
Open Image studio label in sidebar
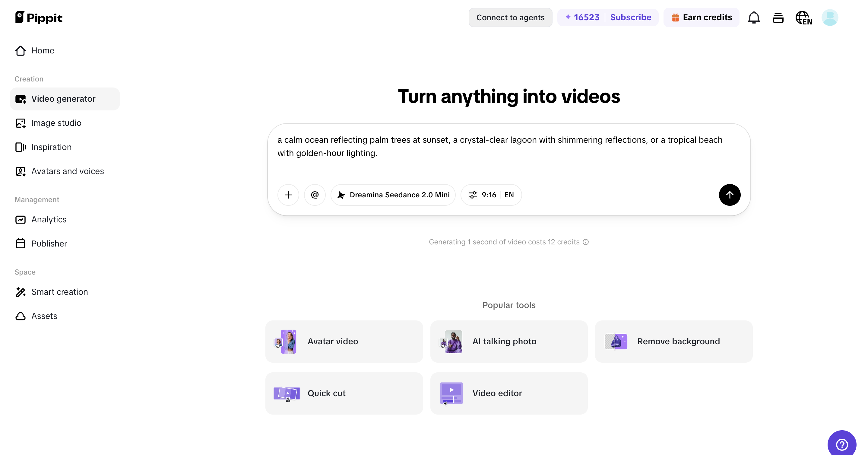click(56, 123)
